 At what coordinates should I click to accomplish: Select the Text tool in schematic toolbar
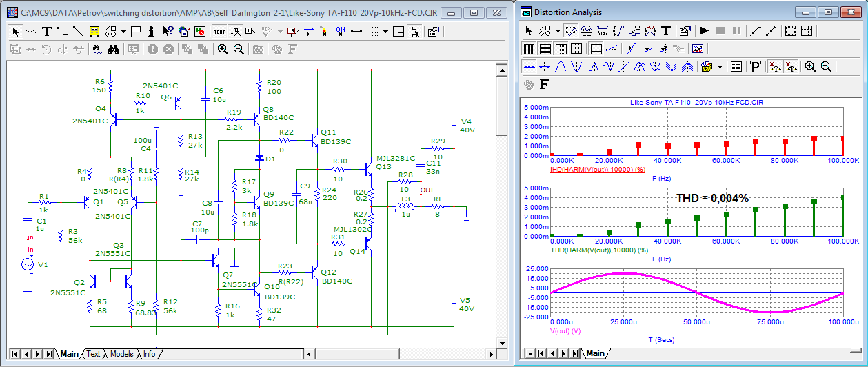(x=46, y=31)
